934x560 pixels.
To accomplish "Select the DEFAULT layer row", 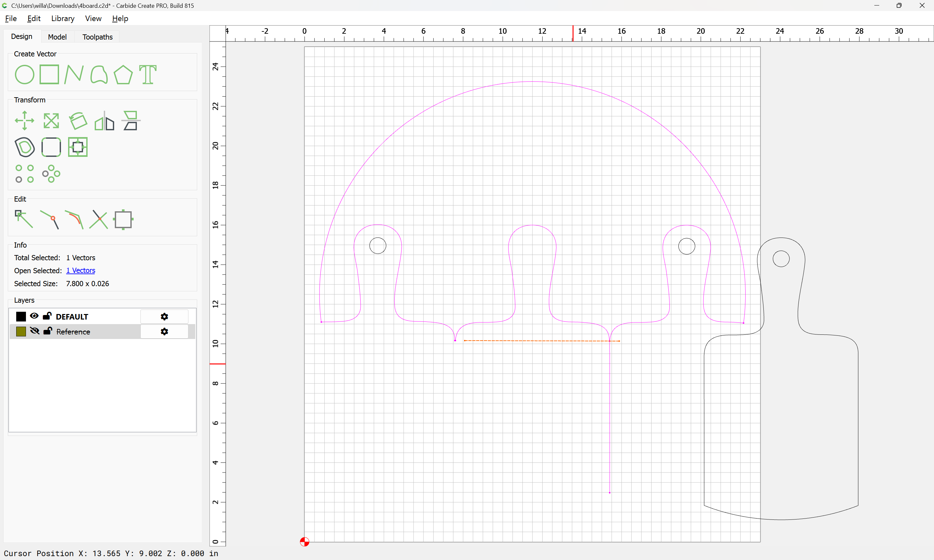I will [102, 317].
